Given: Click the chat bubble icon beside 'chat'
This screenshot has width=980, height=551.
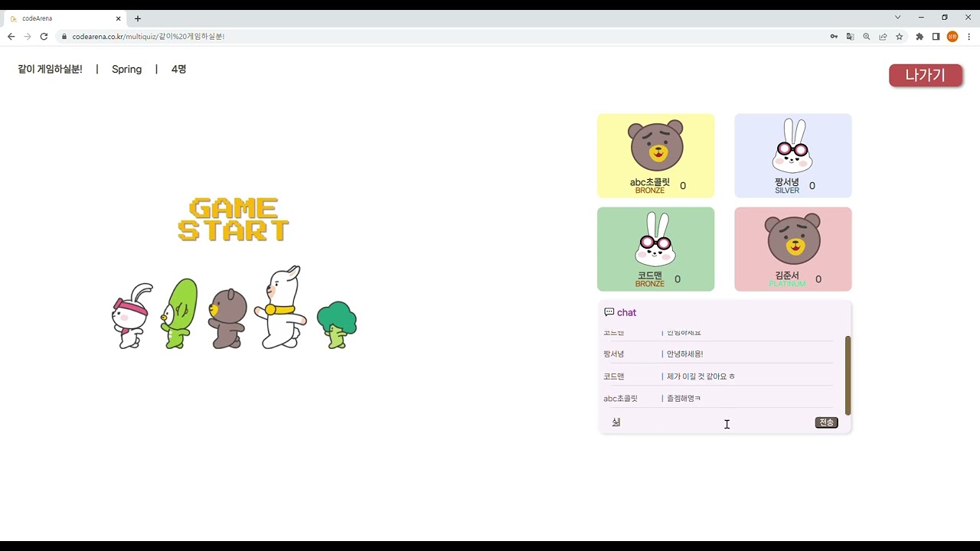Looking at the screenshot, I should coord(609,312).
